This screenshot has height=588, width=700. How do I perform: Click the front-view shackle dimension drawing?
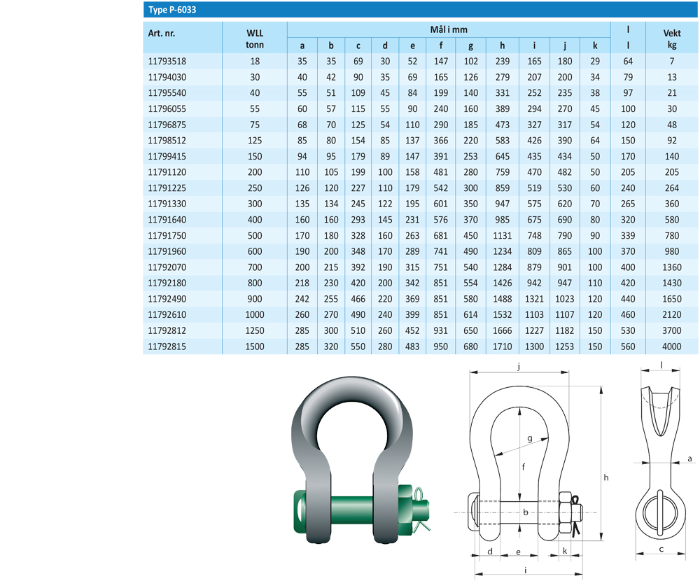532,469
